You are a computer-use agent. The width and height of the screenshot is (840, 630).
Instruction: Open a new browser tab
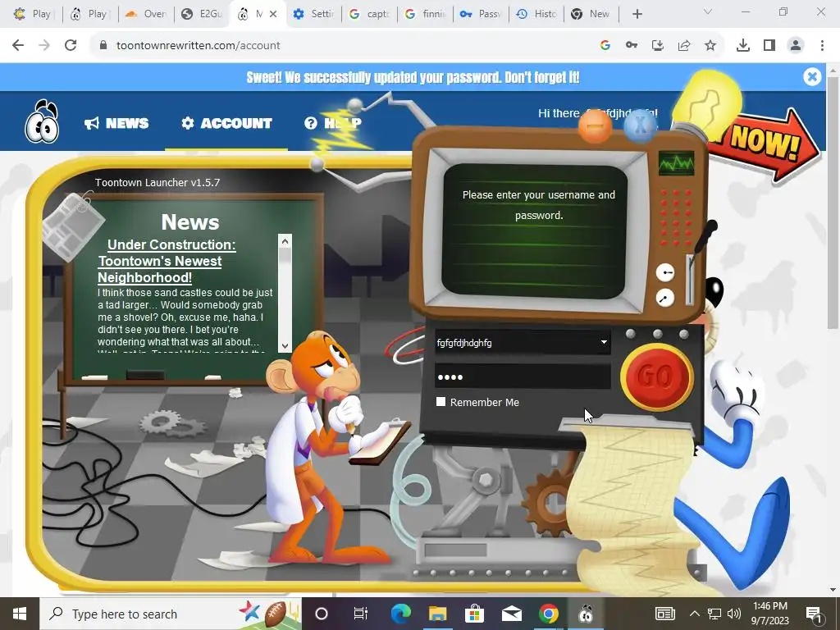(x=637, y=14)
